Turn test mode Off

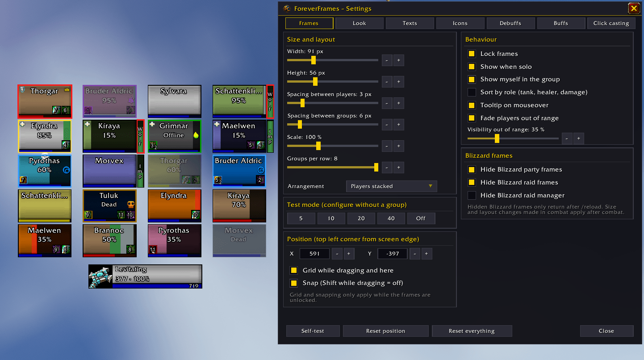click(421, 218)
